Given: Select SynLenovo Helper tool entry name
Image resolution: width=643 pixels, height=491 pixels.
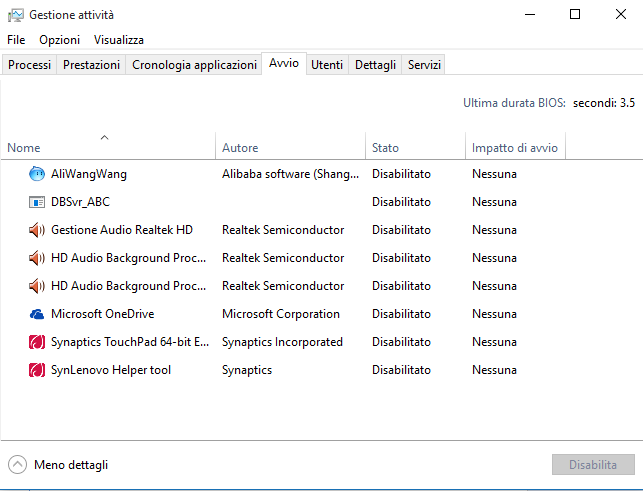Looking at the screenshot, I should [x=111, y=370].
